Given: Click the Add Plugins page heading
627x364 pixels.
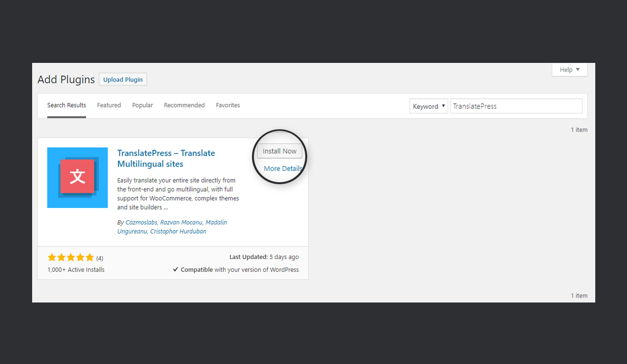Looking at the screenshot, I should click(x=66, y=80).
